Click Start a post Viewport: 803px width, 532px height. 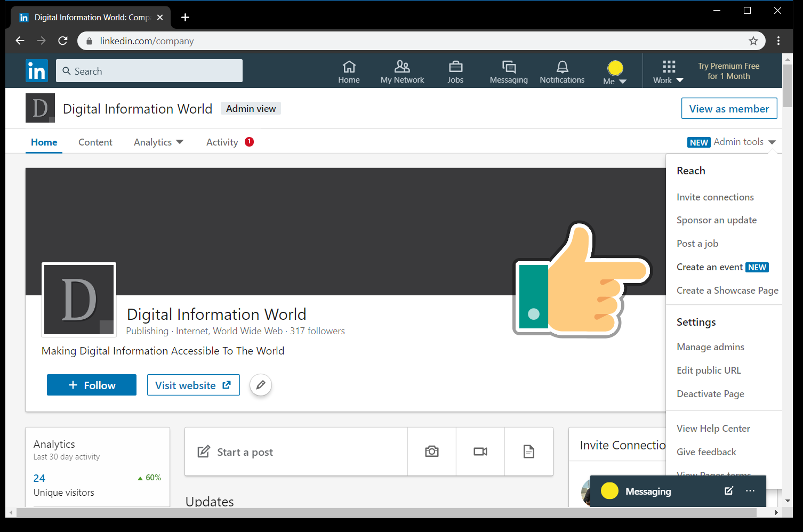pos(296,452)
